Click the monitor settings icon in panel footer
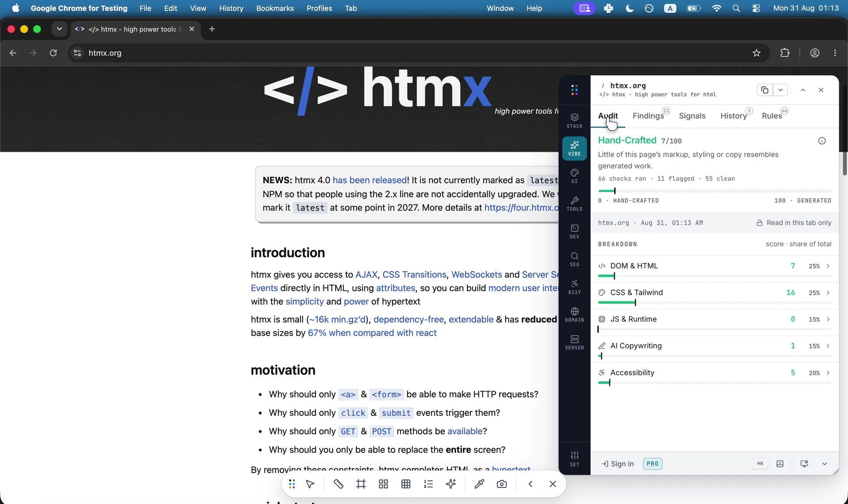848x504 pixels. [x=804, y=464]
